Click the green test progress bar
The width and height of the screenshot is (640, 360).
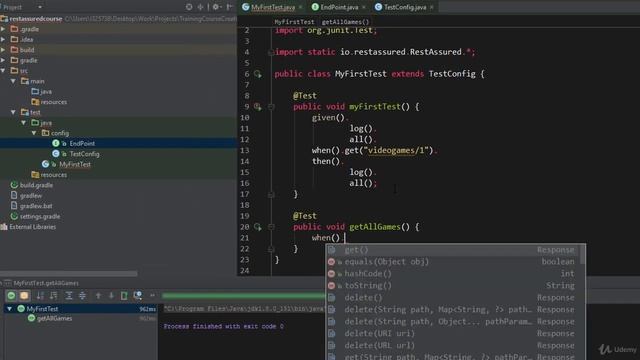point(244,295)
